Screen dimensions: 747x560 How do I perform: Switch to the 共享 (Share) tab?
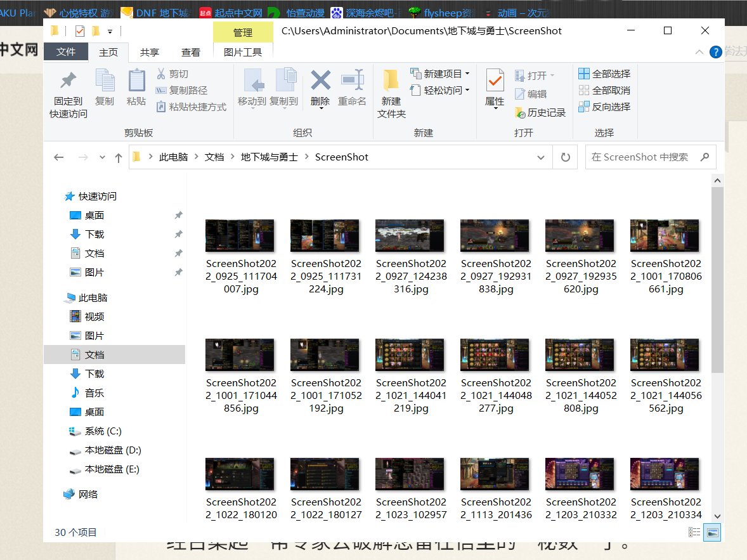click(x=150, y=53)
